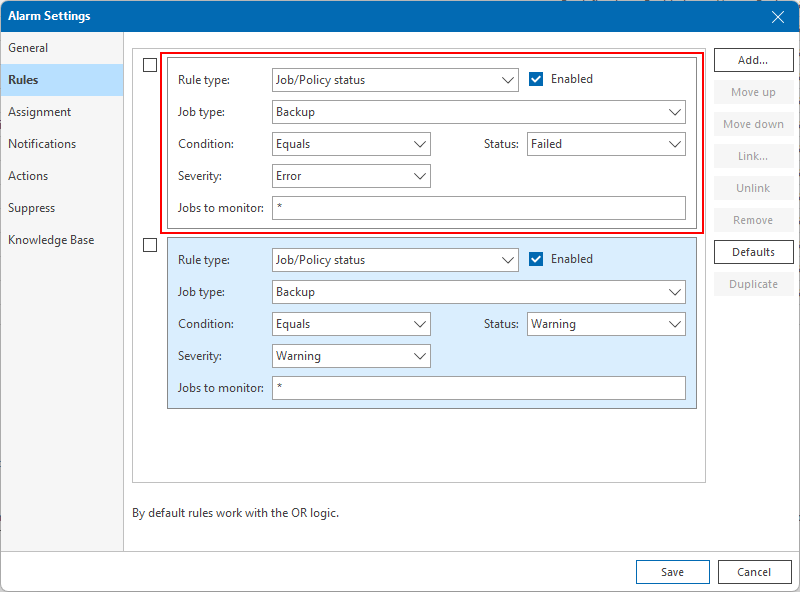Expand Condition dropdown in second rule
800x592 pixels.
351,324
